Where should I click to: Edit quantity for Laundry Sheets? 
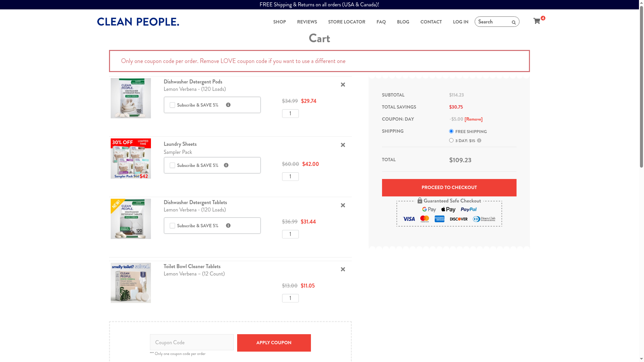[x=290, y=177]
